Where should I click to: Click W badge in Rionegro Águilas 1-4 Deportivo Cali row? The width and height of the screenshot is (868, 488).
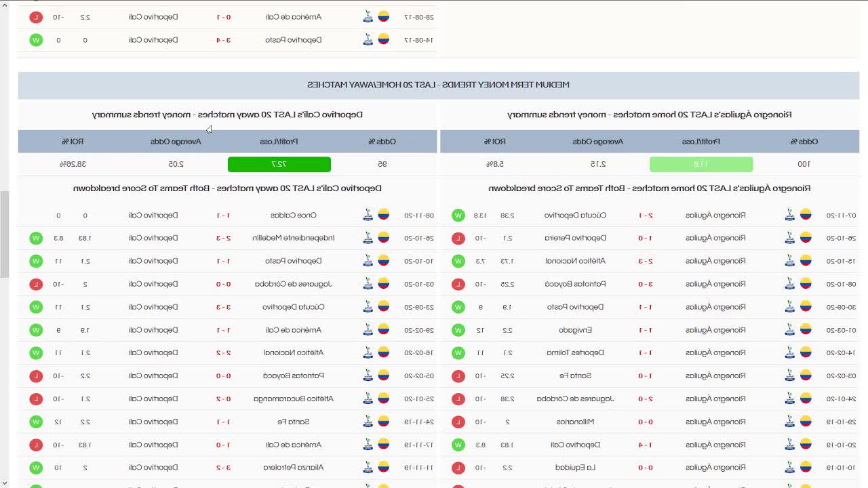458,445
